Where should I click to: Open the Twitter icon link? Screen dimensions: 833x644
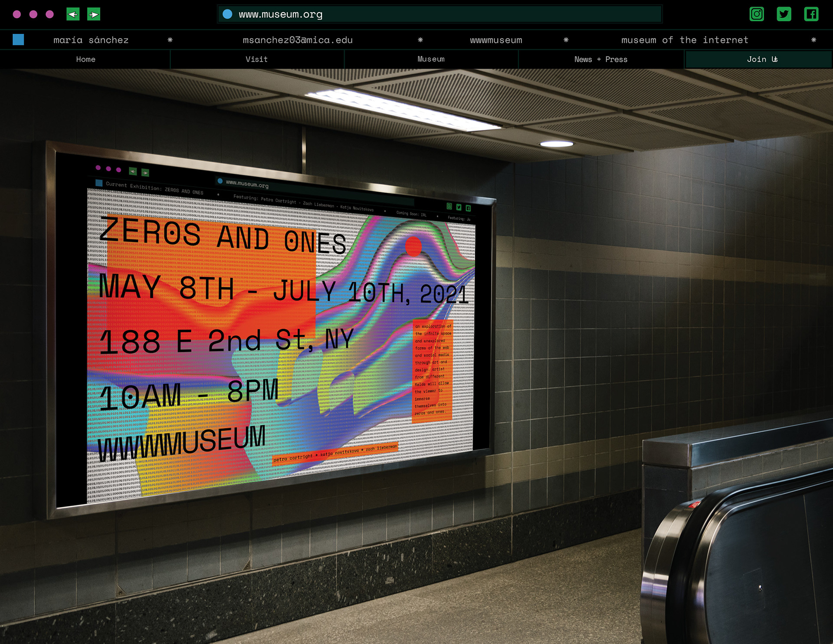[784, 14]
